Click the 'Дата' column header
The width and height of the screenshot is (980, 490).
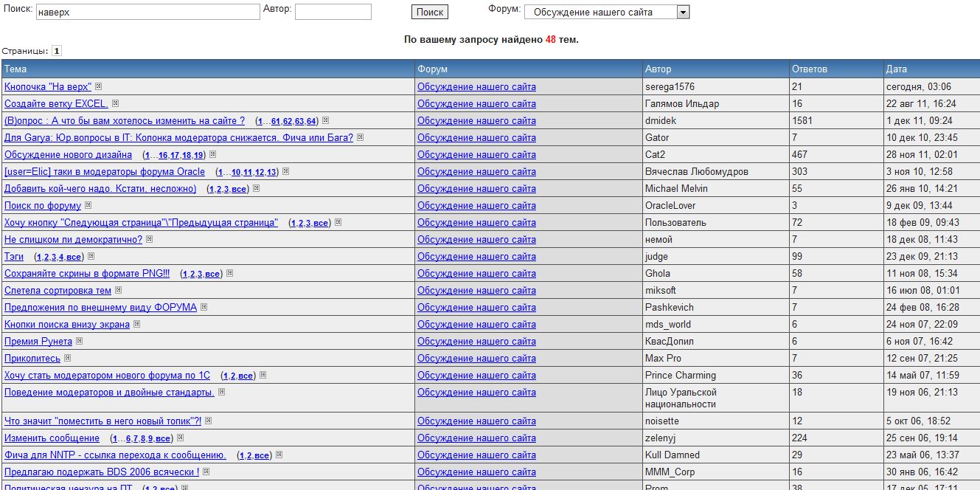(x=896, y=69)
